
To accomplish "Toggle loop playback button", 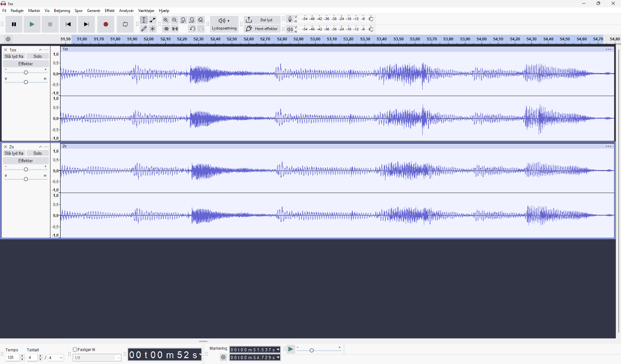I will coord(125,24).
